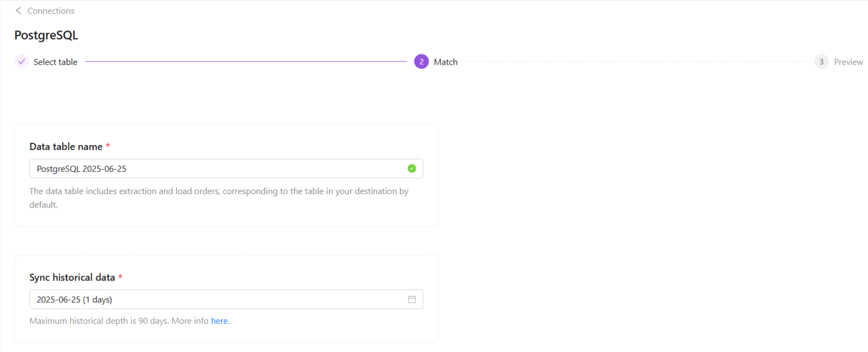Click the step 3 circle icon
Viewport: 868px width, 352px height.
[x=821, y=62]
